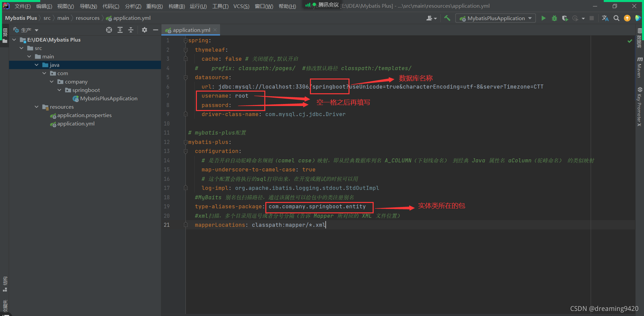Run with coverage using the shield icon
This screenshot has height=316, width=644.
click(565, 18)
